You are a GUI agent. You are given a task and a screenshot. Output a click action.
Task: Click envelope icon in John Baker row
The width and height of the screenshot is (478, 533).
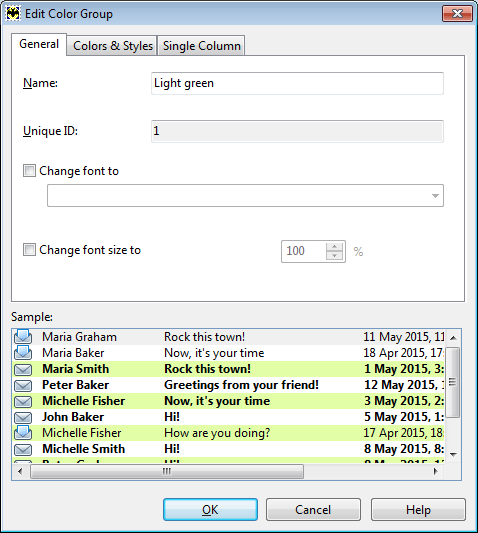23,417
